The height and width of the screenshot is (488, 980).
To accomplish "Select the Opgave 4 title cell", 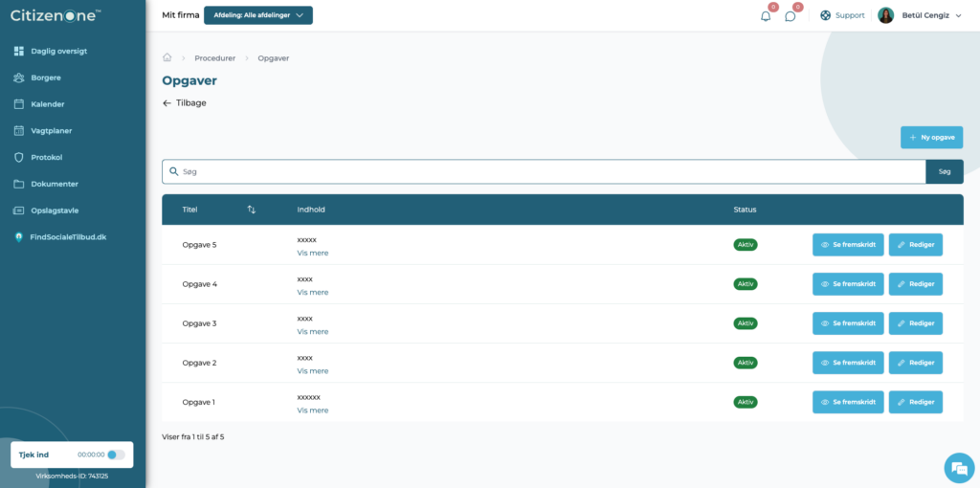I will (199, 284).
